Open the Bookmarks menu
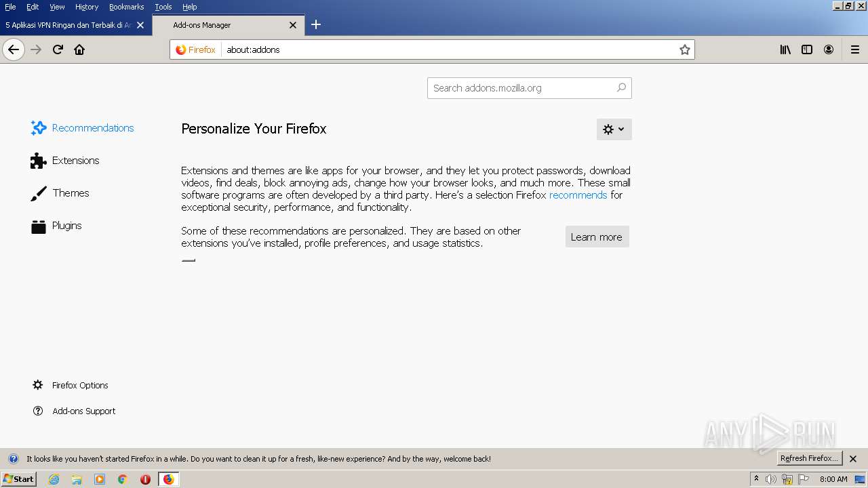The image size is (868, 488). click(x=127, y=7)
